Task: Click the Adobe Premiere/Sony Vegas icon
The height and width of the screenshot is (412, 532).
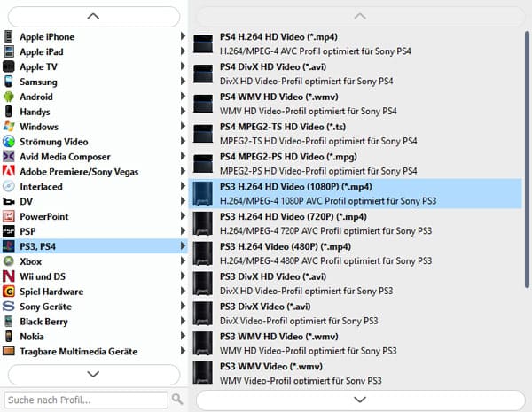Action: (9, 172)
